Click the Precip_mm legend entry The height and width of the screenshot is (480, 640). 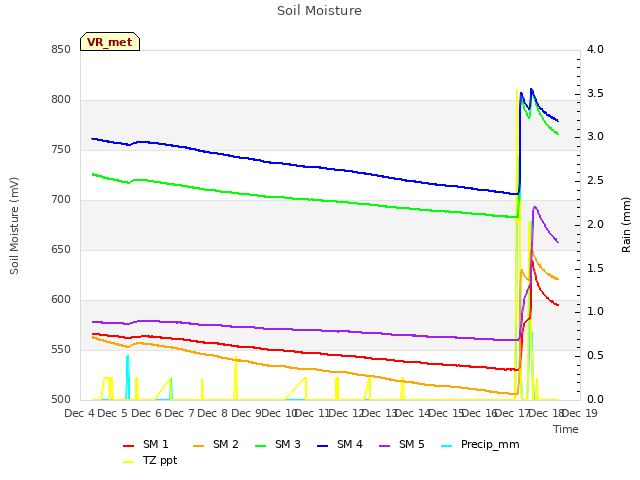480,444
